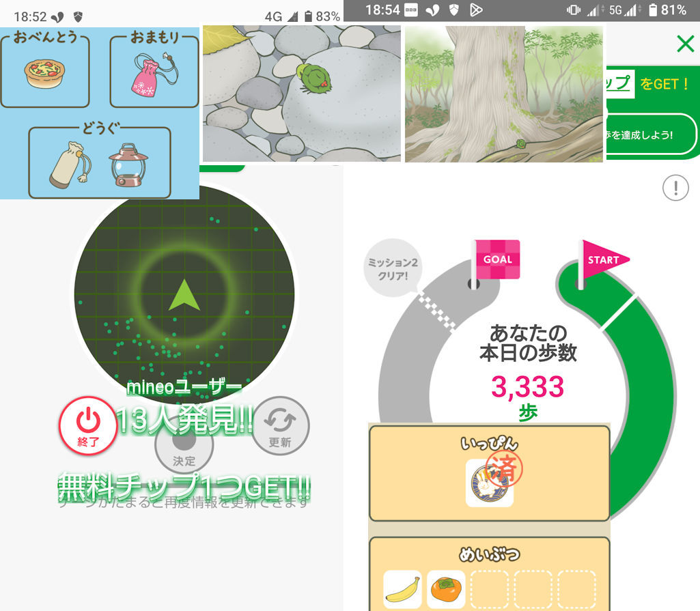The height and width of the screenshot is (611, 700).
Task: Tap the vibrate mode status icon
Action: (574, 10)
